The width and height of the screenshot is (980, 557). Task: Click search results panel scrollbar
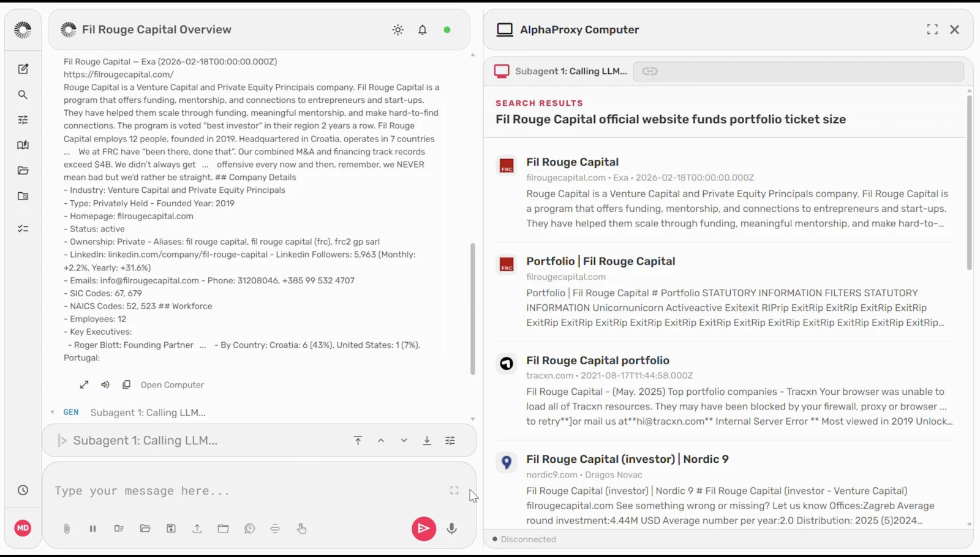point(970,182)
